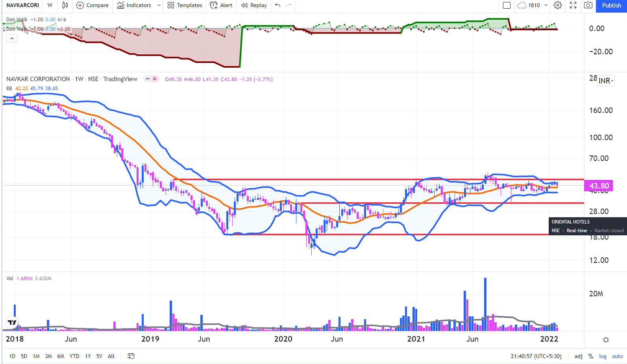This screenshot has height=364, width=627.
Task: Redo the chart action
Action: coord(289,6)
